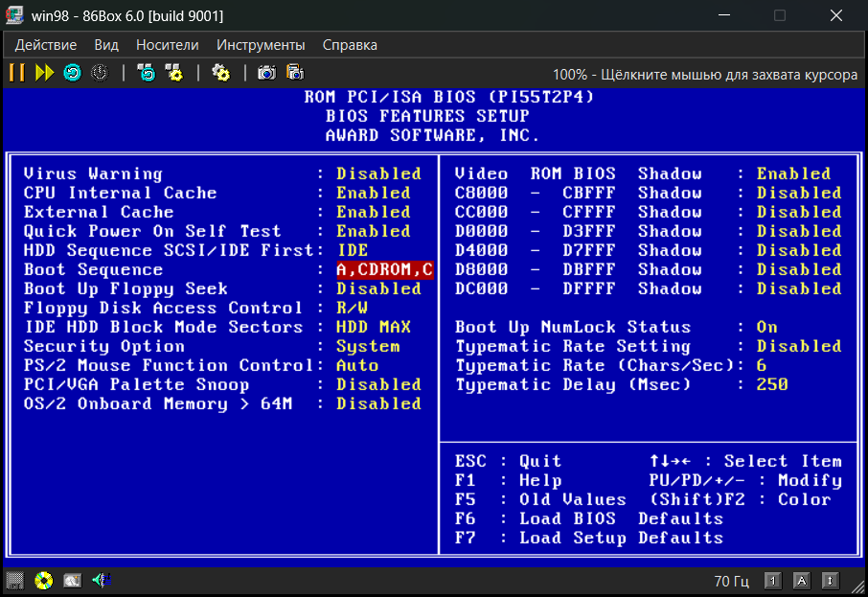
Task: Click the CC000 - CFFFF Shadow value
Action: [799, 212]
